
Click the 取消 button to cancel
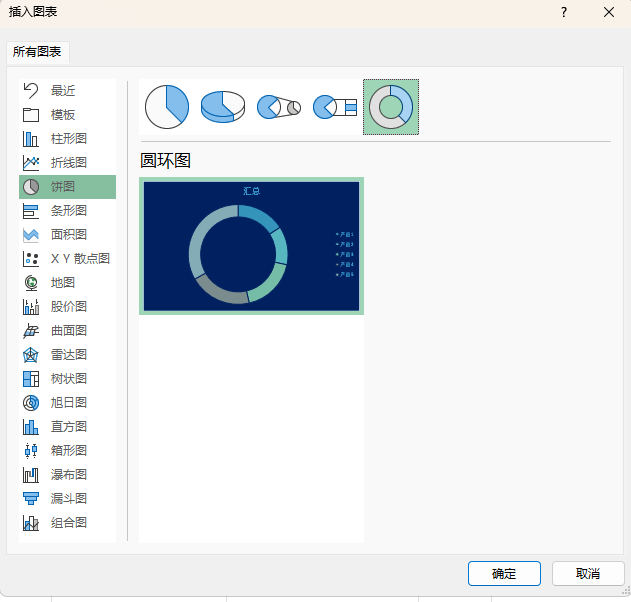coord(588,573)
